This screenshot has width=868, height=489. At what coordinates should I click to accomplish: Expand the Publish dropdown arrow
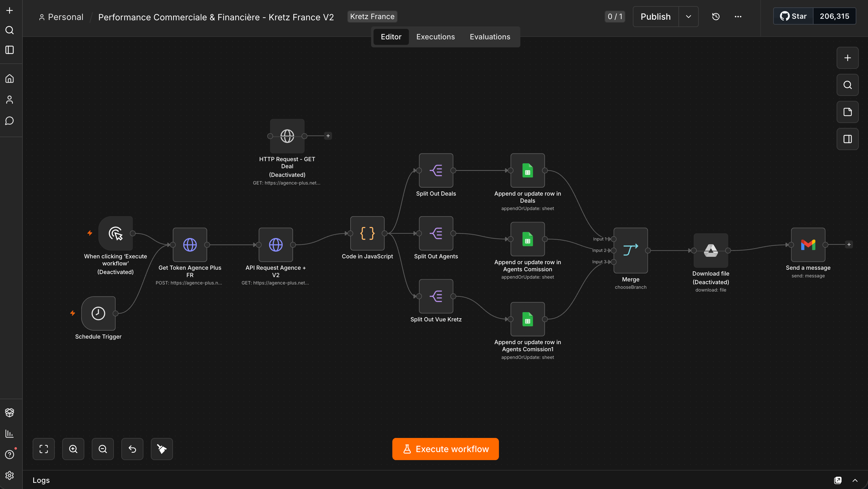pos(689,17)
